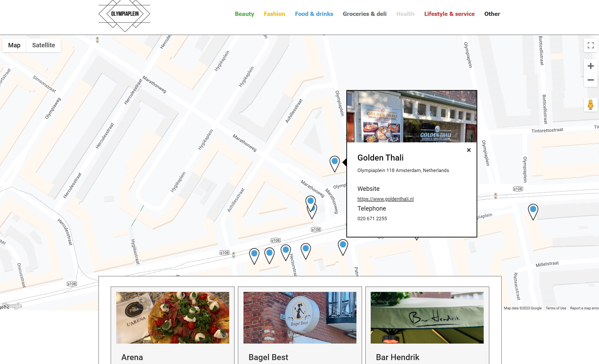Select the Golden Thali map marker
This screenshot has width=599, height=364.
(x=334, y=161)
